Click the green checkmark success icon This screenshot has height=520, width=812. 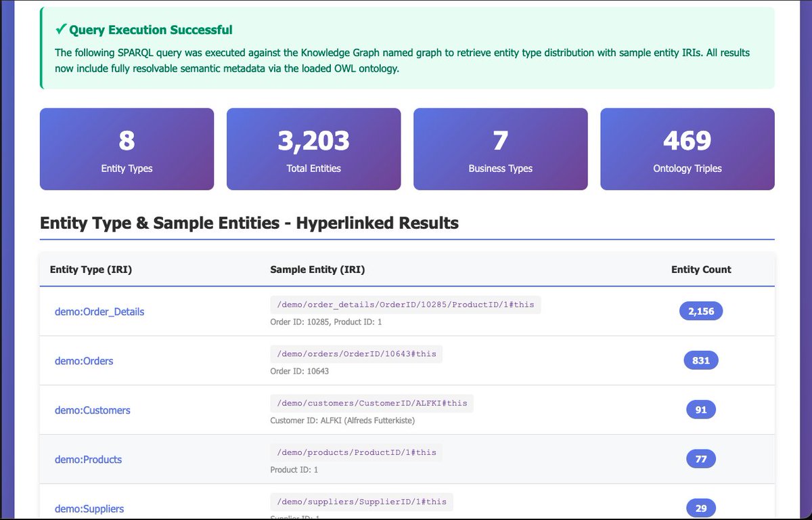[x=61, y=29]
